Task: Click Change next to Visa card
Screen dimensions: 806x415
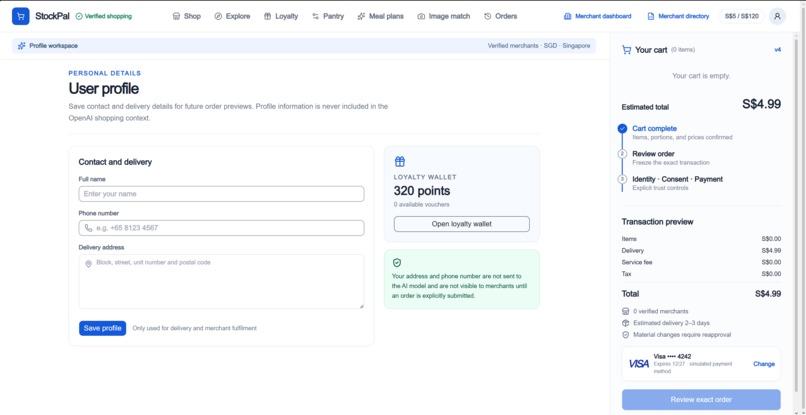Action: (x=764, y=364)
